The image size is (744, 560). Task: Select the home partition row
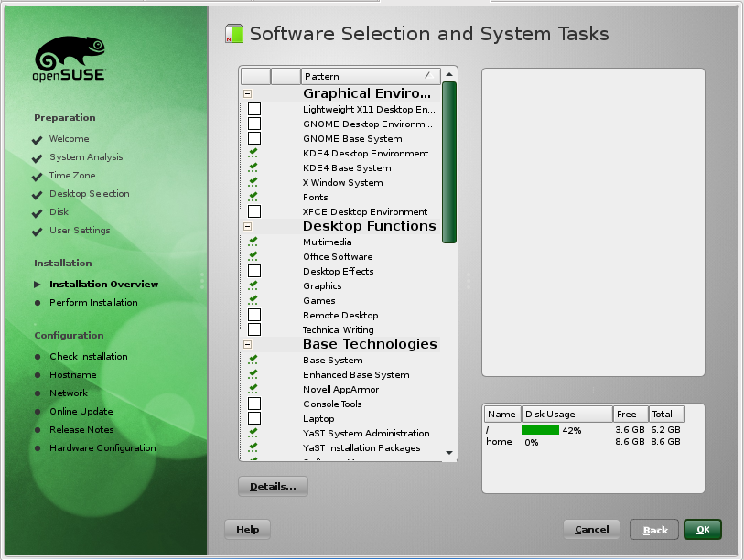coord(584,442)
